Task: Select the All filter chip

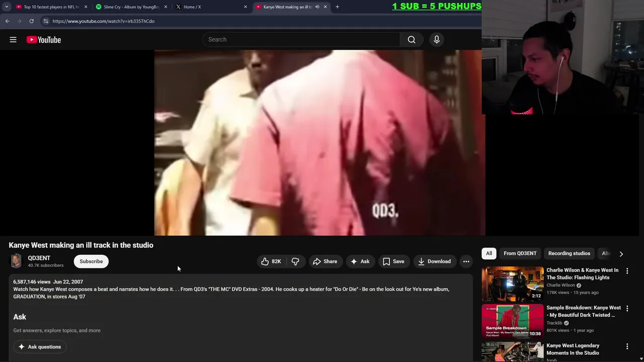Action: [489, 253]
